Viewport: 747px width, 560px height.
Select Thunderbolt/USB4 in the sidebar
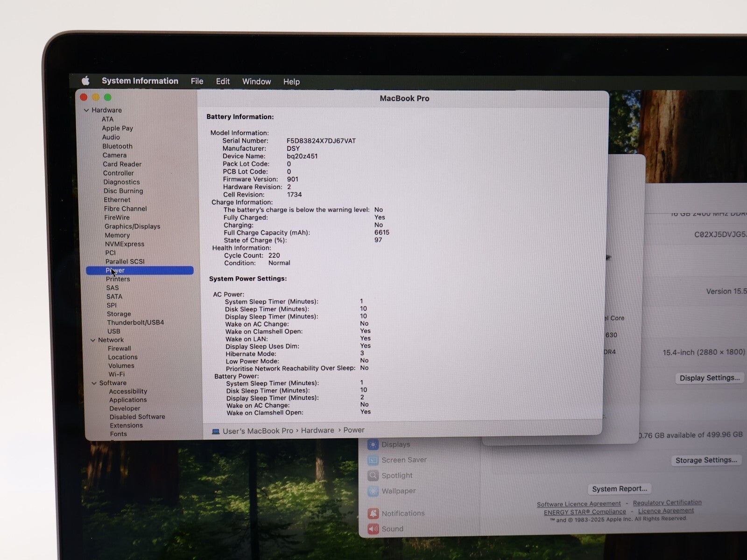(135, 322)
